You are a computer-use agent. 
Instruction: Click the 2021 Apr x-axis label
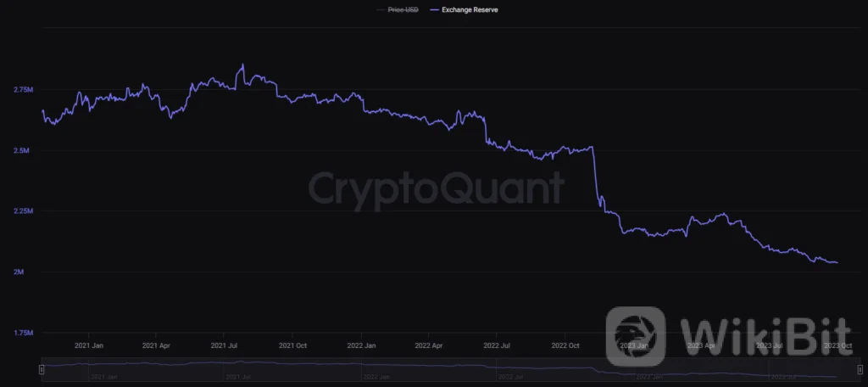(157, 346)
